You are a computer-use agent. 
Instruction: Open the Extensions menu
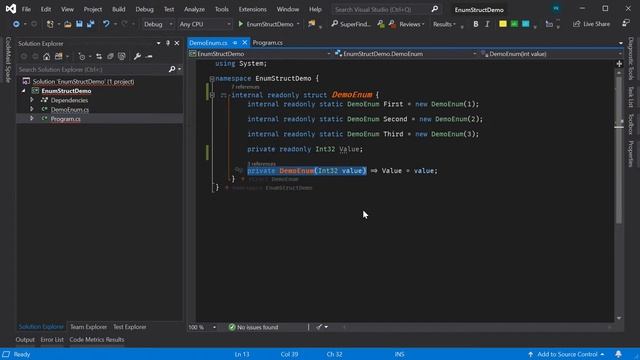point(252,9)
